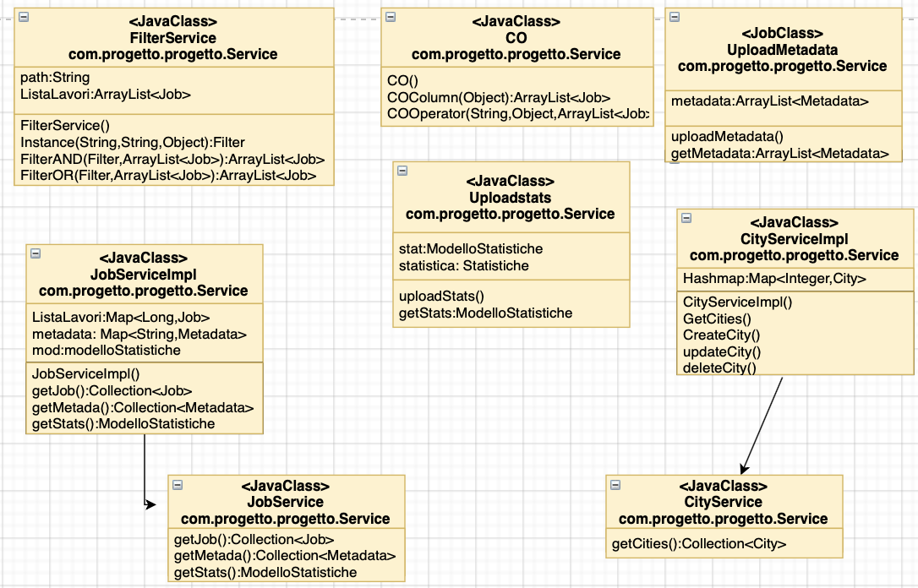918x588 pixels.
Task: Select the UploadMetadata class title
Action: pyautogui.click(x=782, y=50)
